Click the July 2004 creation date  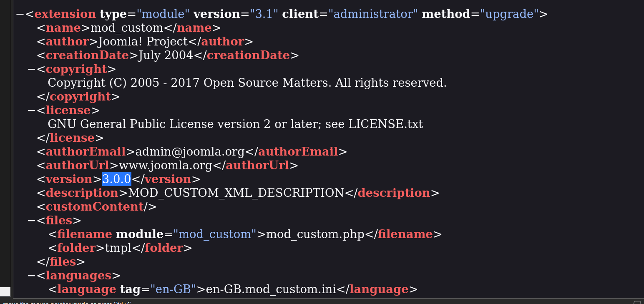(x=166, y=55)
